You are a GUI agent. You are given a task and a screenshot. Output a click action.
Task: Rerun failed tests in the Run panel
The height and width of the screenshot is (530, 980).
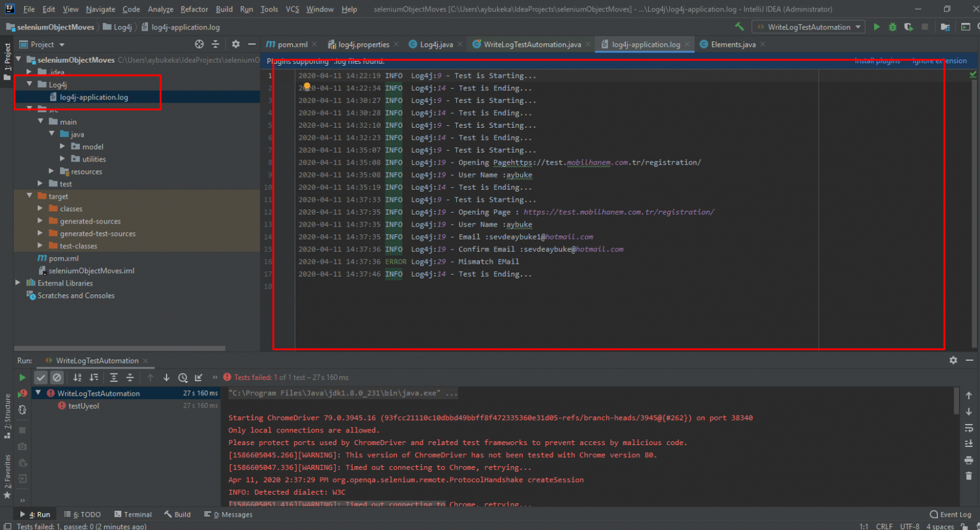click(22, 393)
